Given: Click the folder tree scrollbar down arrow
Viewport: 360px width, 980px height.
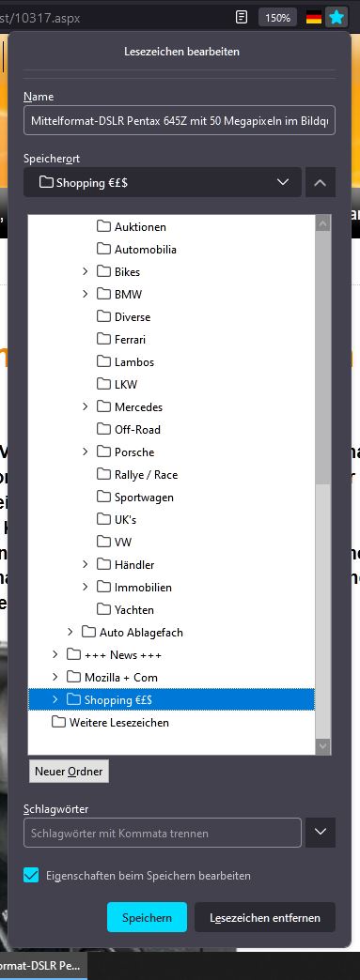Looking at the screenshot, I should (323, 745).
